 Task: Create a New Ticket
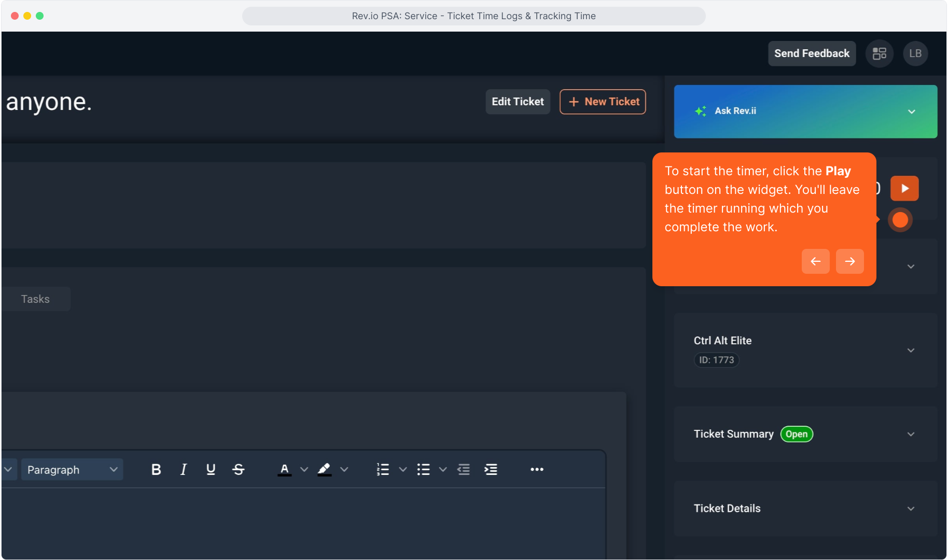[x=603, y=102]
